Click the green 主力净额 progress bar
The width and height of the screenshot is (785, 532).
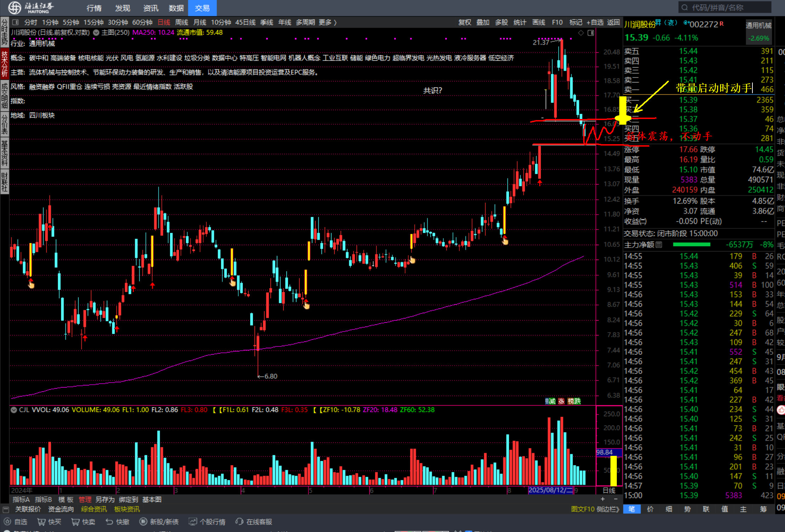pos(692,244)
